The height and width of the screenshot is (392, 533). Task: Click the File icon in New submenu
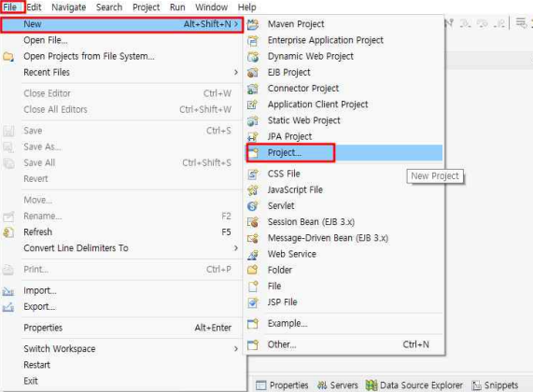pyautogui.click(x=253, y=287)
